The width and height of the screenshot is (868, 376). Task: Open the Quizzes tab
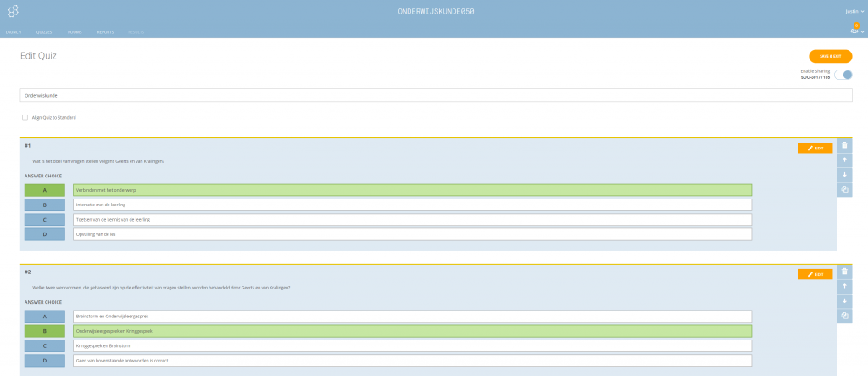point(44,31)
